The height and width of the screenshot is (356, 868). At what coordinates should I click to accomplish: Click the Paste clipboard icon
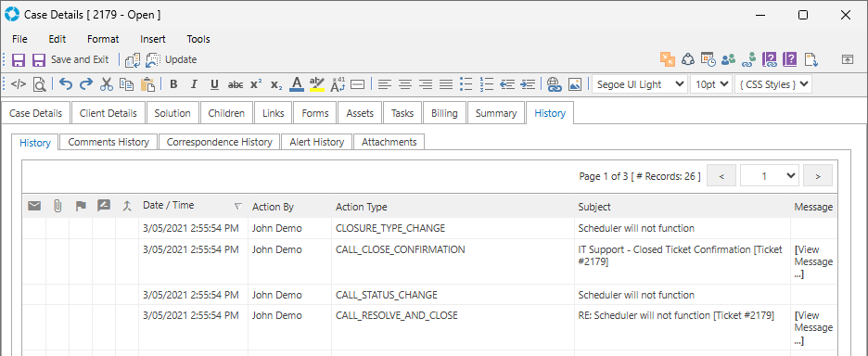[147, 84]
